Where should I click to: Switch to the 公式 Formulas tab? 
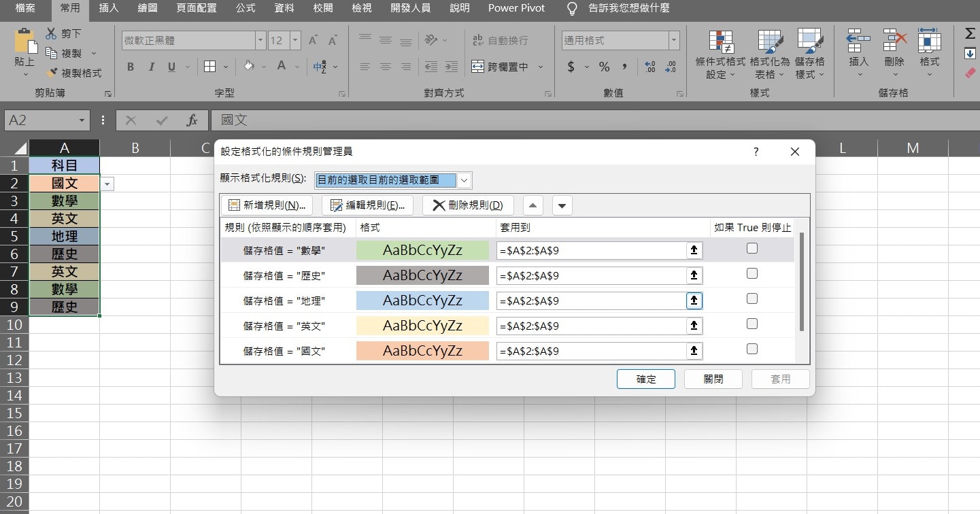pyautogui.click(x=246, y=8)
